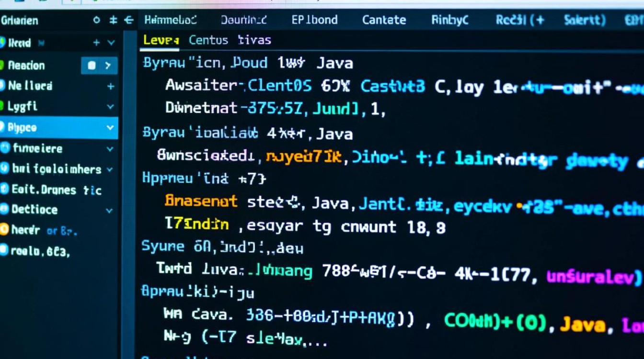Switch to the Cantate tab

pos(384,20)
